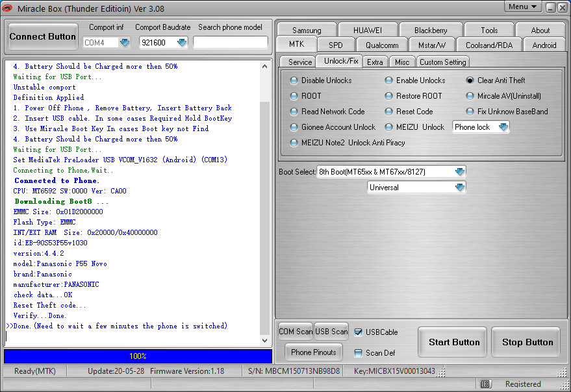Open the Service sub-tab
The height and width of the screenshot is (392, 571).
(299, 62)
